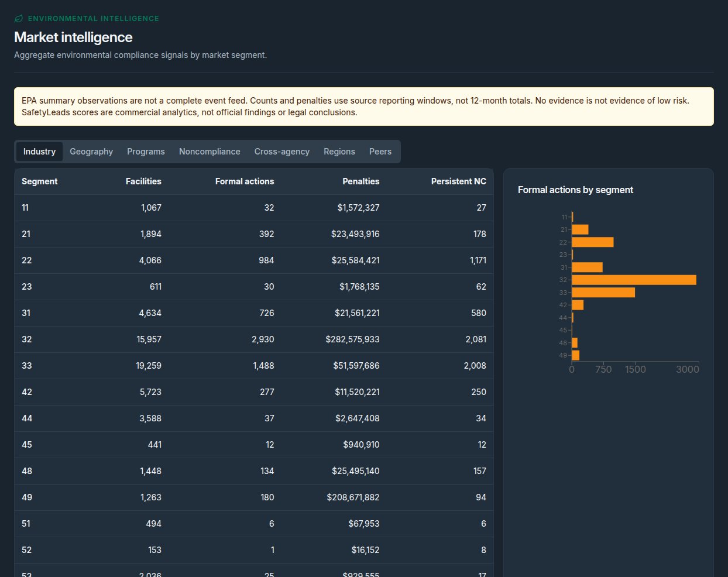Switch to the Industry tab
728x577 pixels.
[39, 152]
